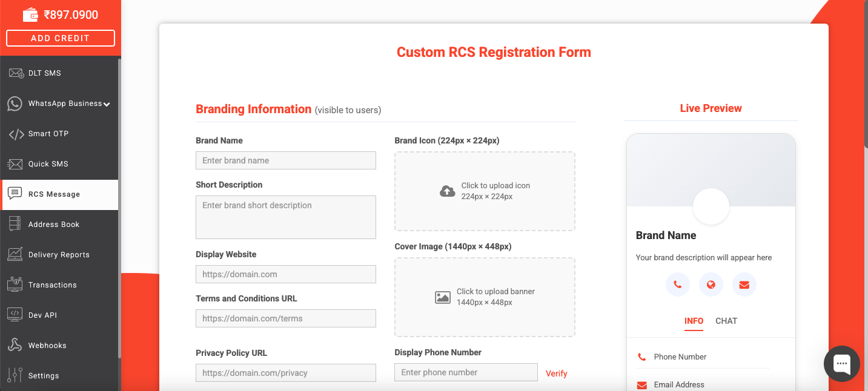Click the globe website icon in preview
Screen dimensions: 868x391
(x=711, y=284)
